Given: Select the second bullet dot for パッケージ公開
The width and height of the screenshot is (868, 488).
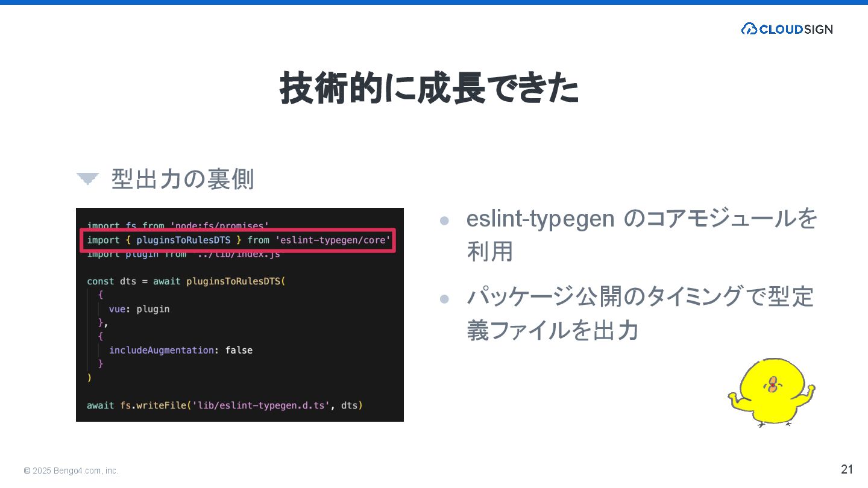Looking at the screenshot, I should pos(445,299).
